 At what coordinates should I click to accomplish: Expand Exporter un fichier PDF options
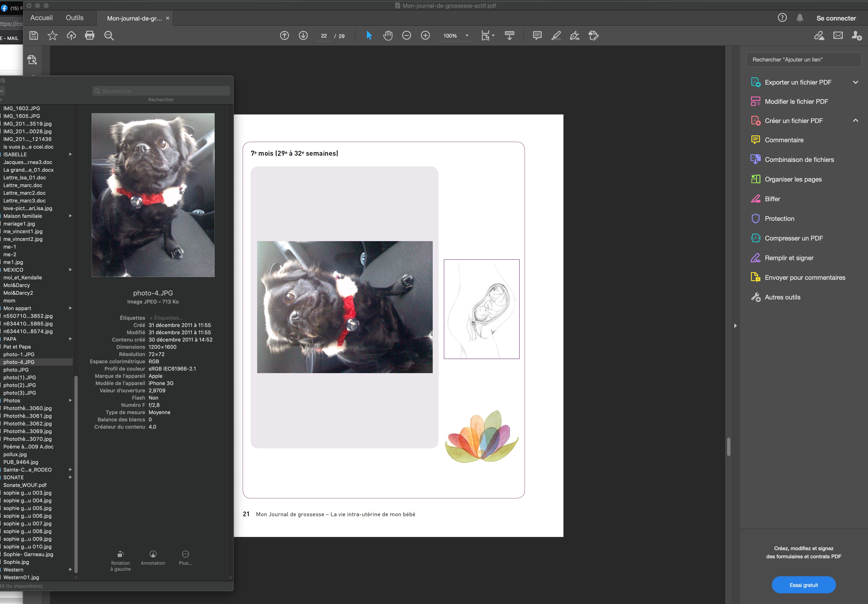[855, 82]
